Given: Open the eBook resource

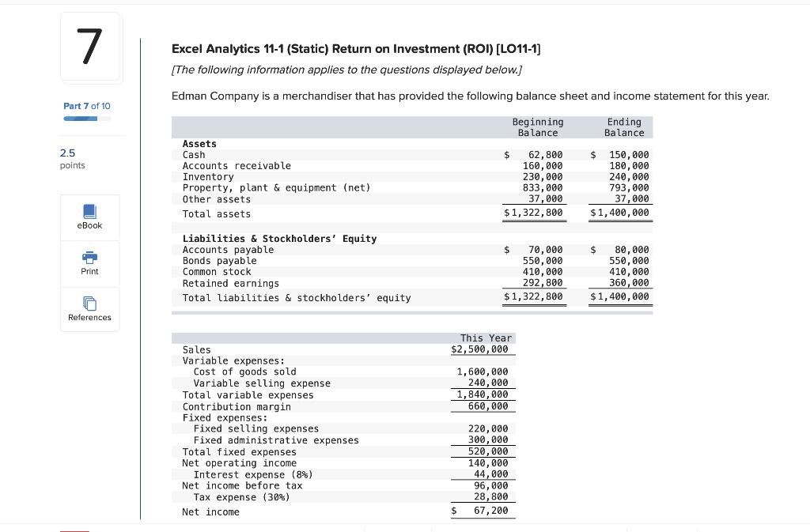Looking at the screenshot, I should click(89, 212).
